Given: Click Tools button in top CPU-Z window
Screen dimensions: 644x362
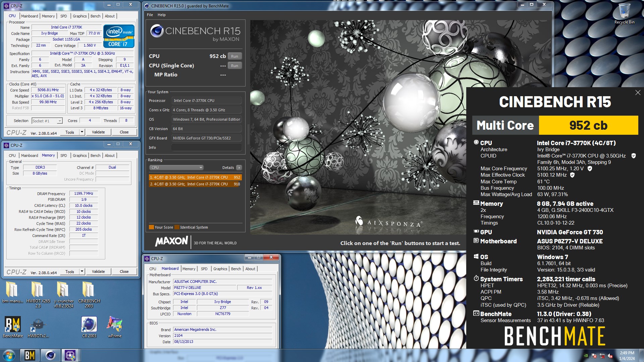Looking at the screenshot, I should [70, 132].
